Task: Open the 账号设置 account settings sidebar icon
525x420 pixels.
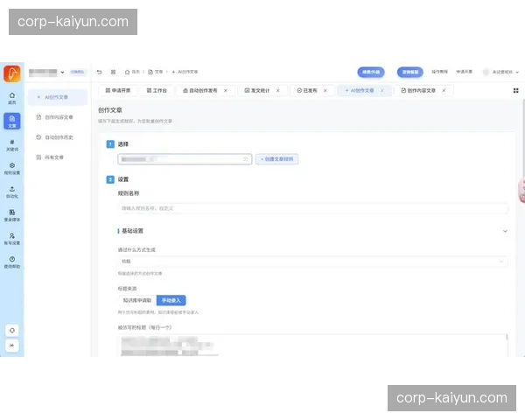Action: pyautogui.click(x=12, y=239)
